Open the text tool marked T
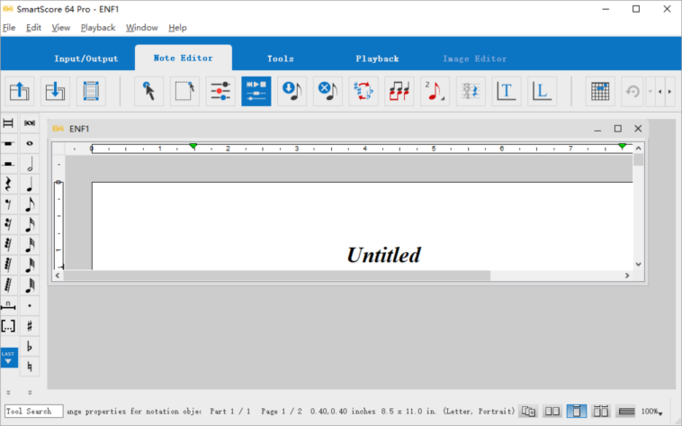 [x=506, y=92]
